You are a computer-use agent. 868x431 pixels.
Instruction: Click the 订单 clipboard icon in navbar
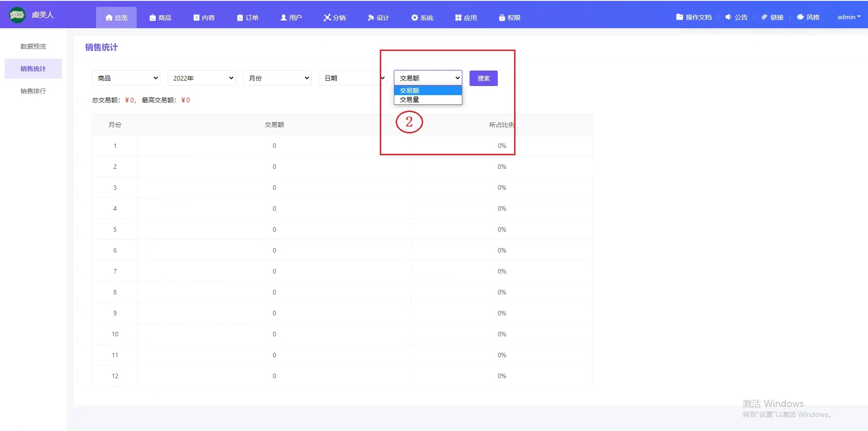click(x=240, y=18)
